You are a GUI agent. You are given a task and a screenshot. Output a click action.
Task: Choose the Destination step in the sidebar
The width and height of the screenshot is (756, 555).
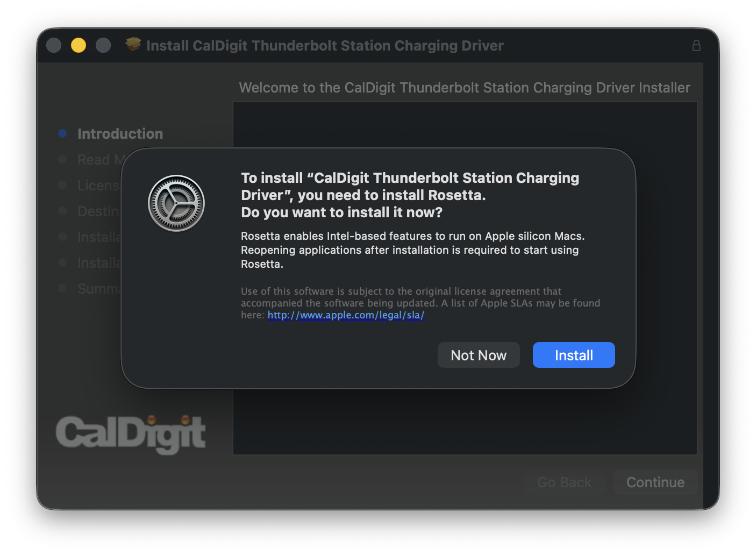click(98, 211)
